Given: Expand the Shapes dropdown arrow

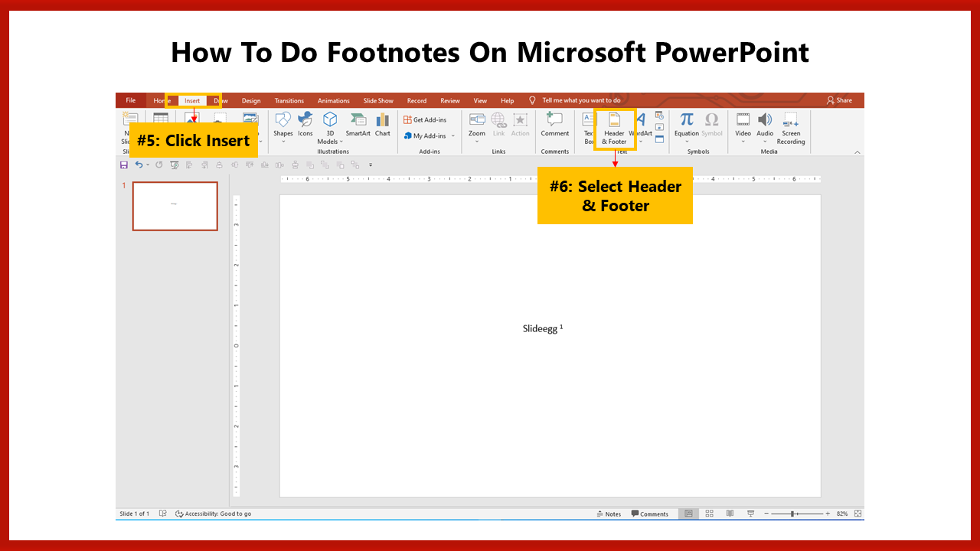Looking at the screenshot, I should coord(283,142).
